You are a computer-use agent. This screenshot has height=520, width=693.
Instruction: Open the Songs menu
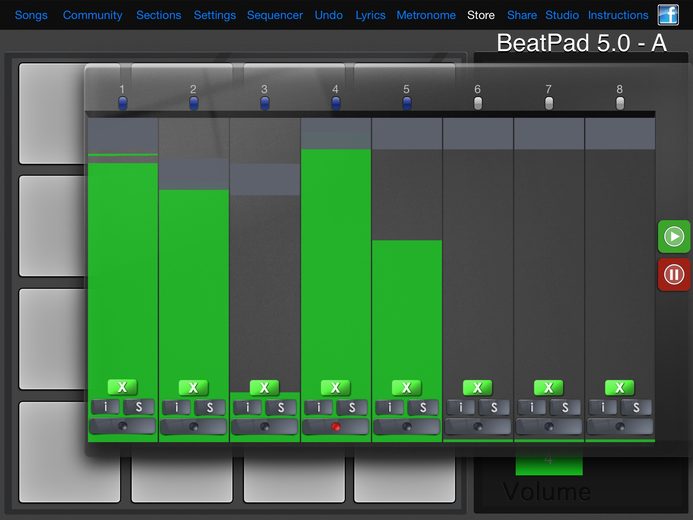coord(31,15)
